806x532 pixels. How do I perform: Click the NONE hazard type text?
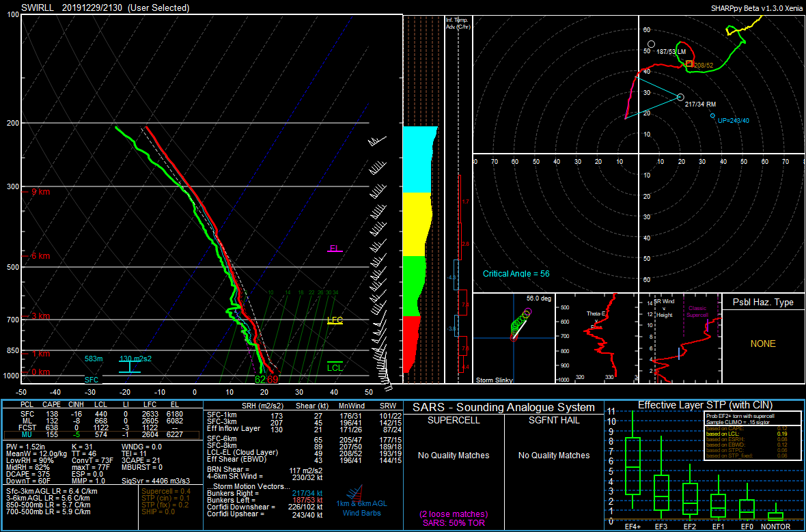pos(763,344)
